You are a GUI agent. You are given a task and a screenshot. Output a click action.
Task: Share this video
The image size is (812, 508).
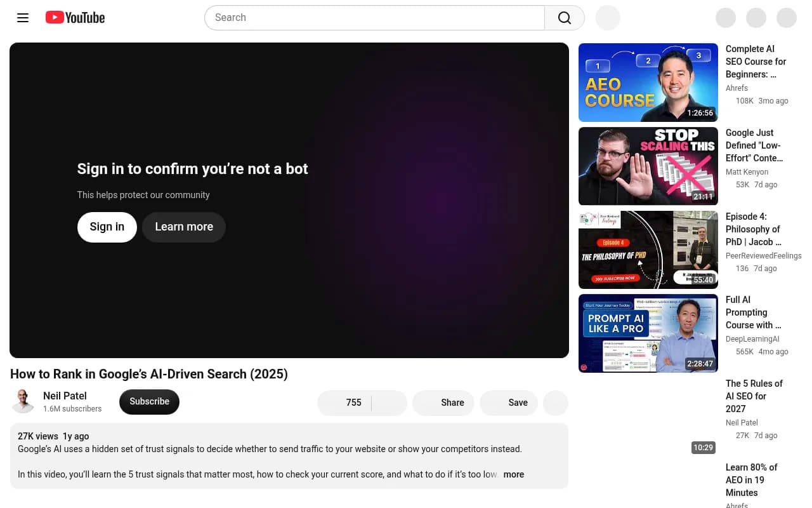pyautogui.click(x=443, y=403)
